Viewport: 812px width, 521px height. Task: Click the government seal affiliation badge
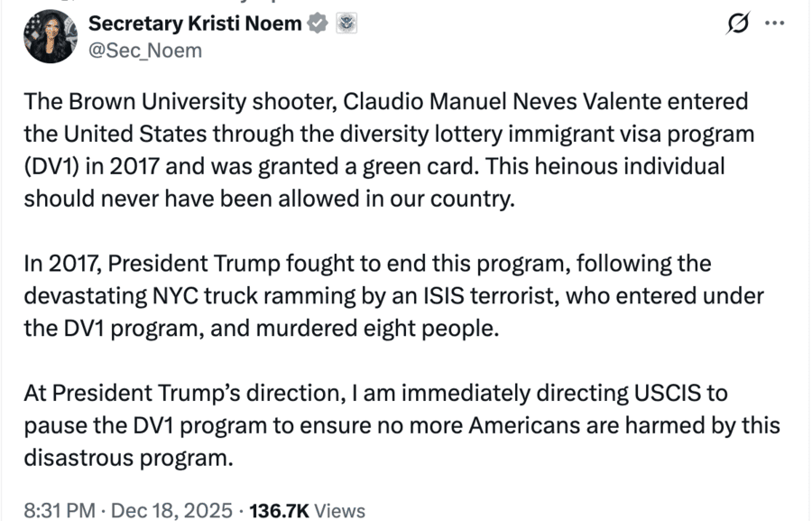(347, 24)
